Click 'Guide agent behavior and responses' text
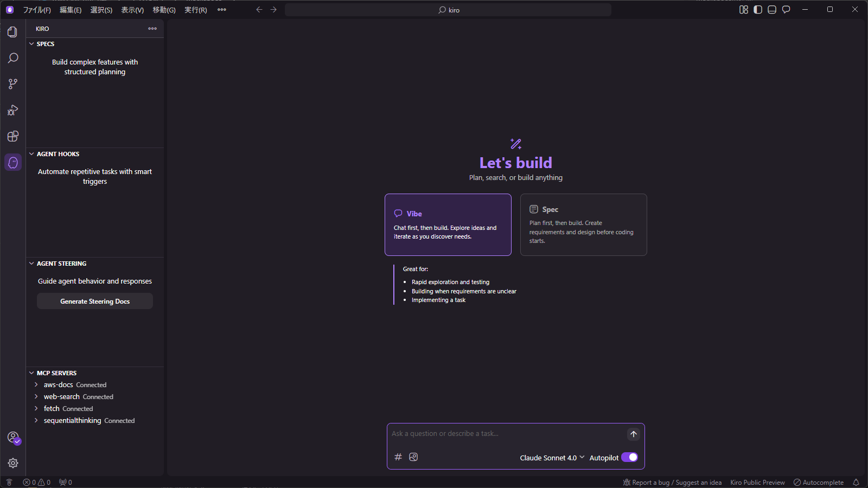Viewport: 868px width, 488px height. click(x=95, y=281)
